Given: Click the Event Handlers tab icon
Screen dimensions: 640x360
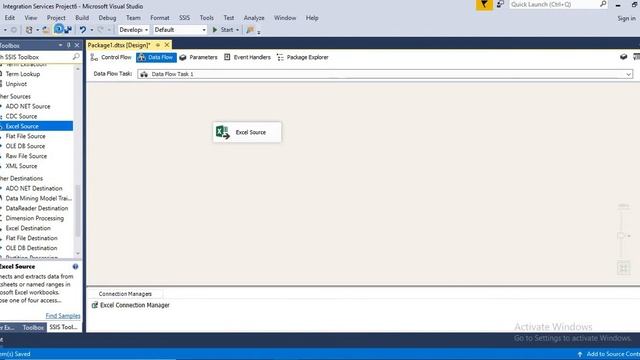Looking at the screenshot, I should click(227, 57).
